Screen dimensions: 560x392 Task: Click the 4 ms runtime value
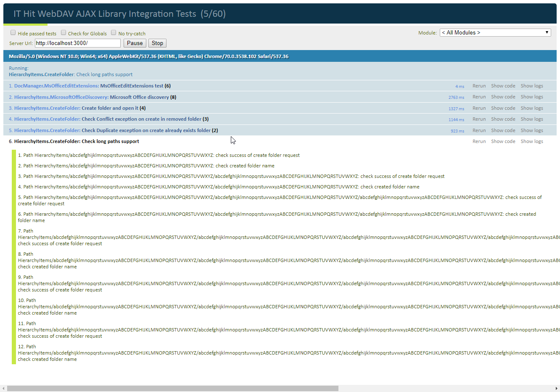tap(460, 86)
